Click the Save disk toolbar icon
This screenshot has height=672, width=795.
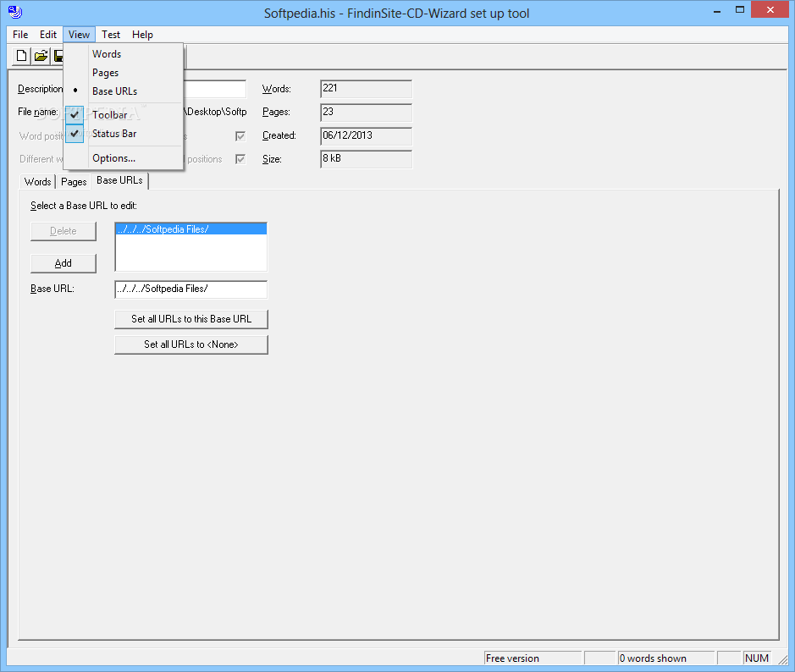click(58, 56)
